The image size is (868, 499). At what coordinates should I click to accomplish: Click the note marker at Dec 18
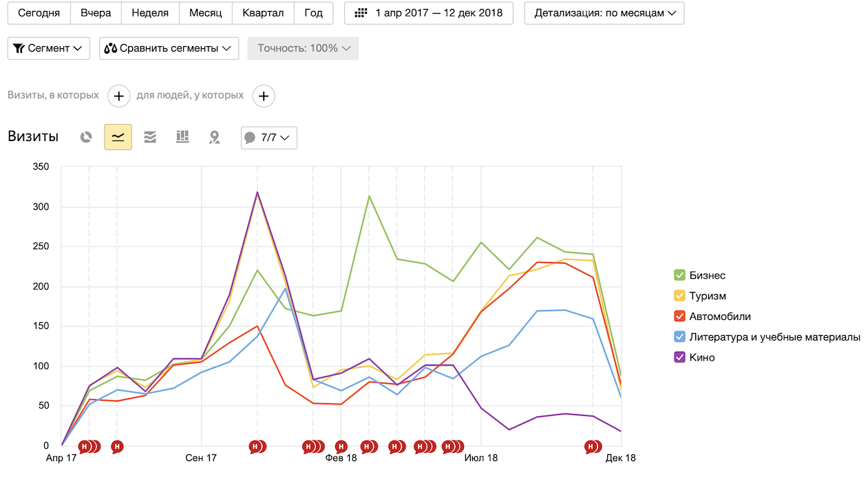(591, 447)
